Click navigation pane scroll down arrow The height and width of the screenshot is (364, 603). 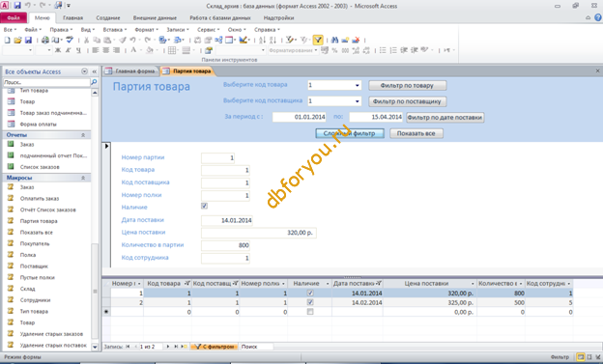pyautogui.click(x=95, y=347)
